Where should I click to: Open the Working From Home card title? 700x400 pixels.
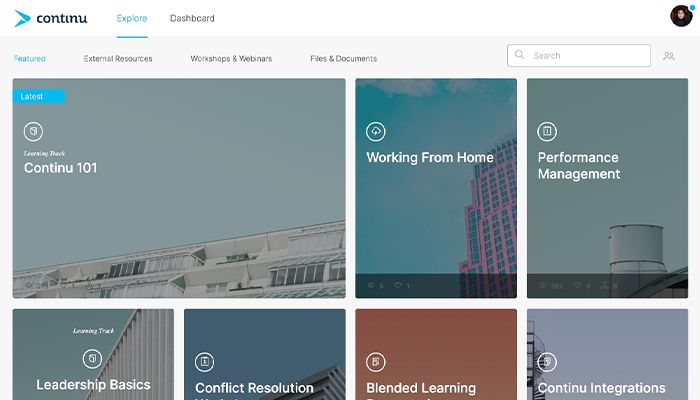click(430, 158)
